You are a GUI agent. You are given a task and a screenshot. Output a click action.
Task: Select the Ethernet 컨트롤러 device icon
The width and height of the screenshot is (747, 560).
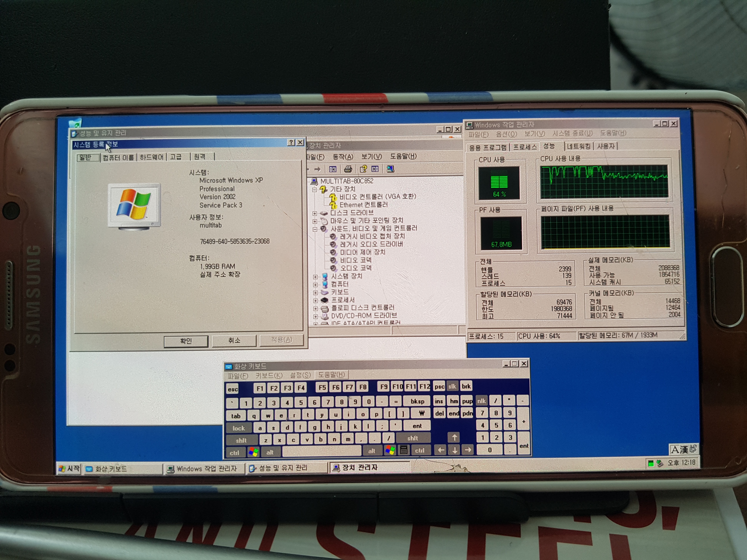click(x=333, y=205)
